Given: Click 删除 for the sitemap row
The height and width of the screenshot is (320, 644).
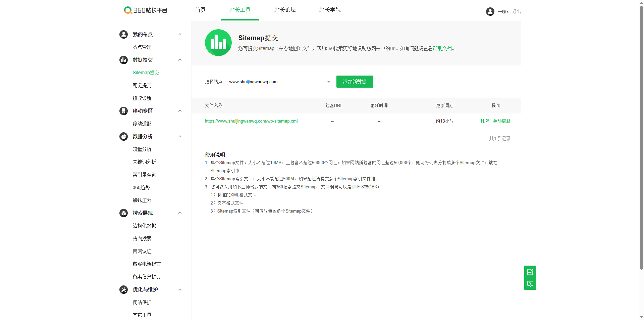Looking at the screenshot, I should [x=485, y=121].
